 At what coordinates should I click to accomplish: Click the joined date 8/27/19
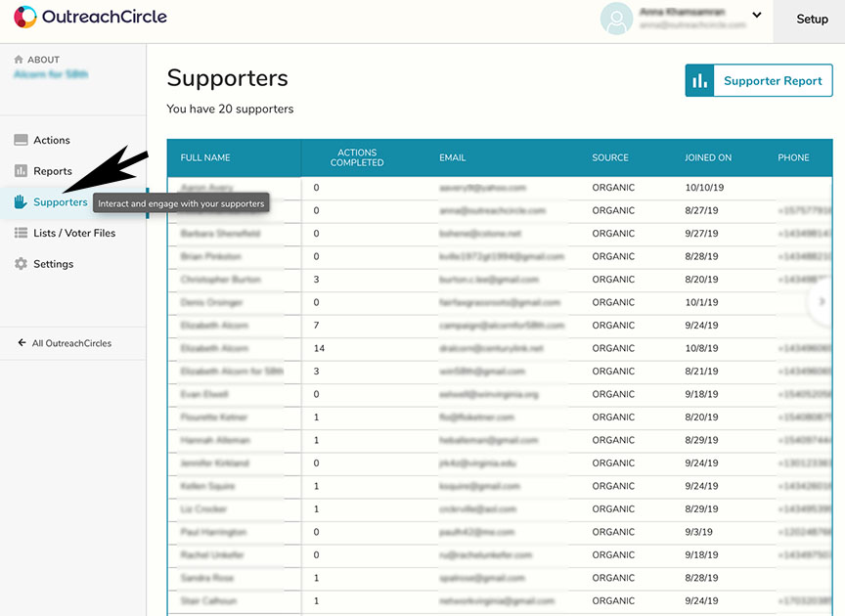[701, 211]
